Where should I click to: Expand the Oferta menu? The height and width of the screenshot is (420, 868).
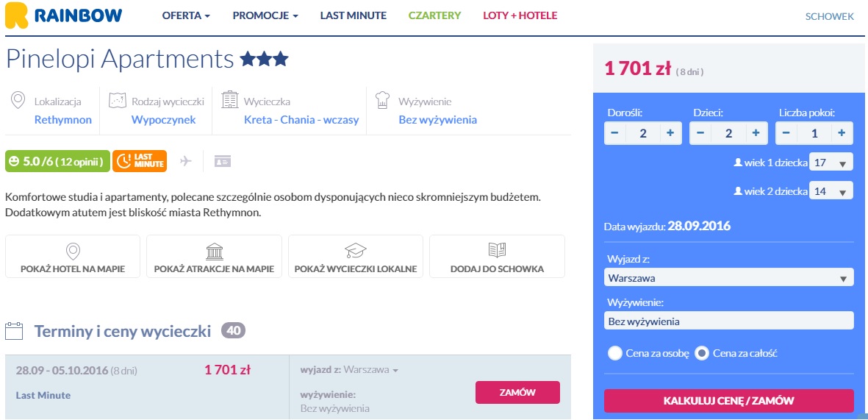186,15
